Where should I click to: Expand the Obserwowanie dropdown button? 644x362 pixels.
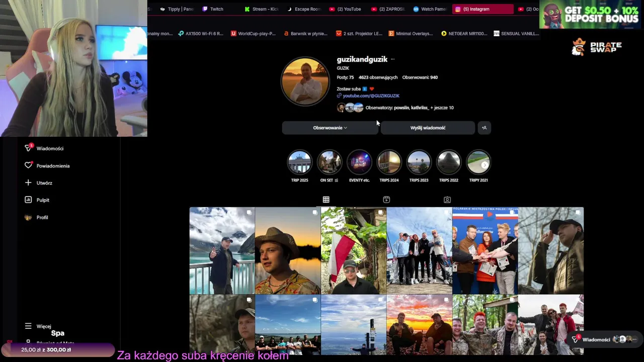pyautogui.click(x=330, y=128)
